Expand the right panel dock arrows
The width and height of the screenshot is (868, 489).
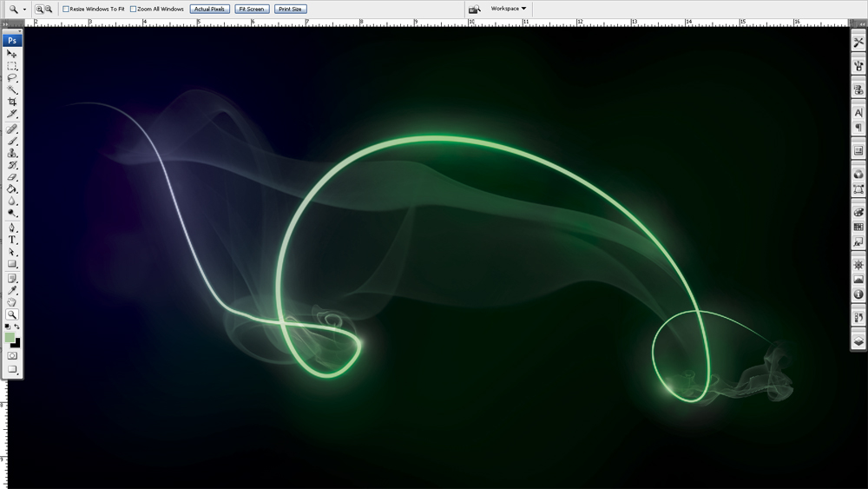(x=861, y=23)
